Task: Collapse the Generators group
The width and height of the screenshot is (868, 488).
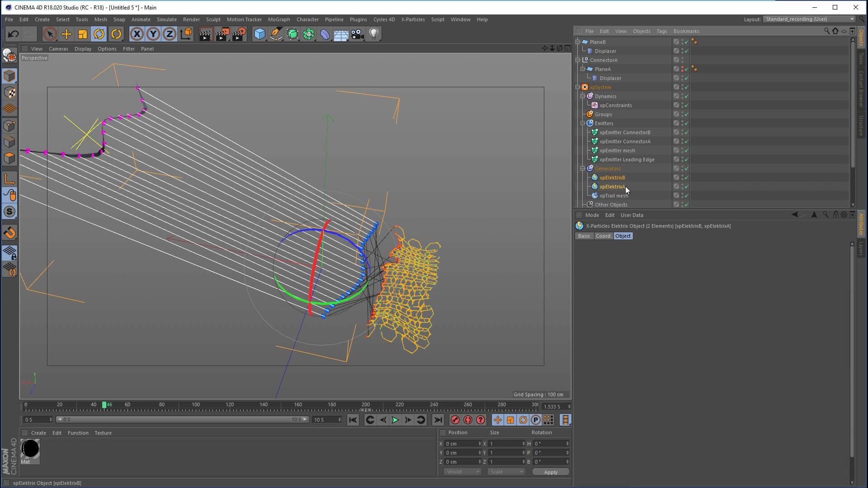Action: pyautogui.click(x=583, y=169)
